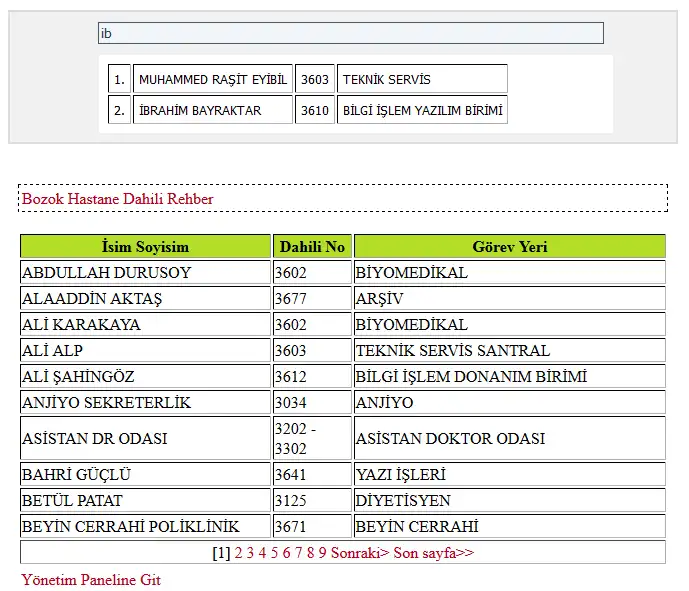Go to page 5 of the directory
Viewport: 689px width, 591px height.
tap(274, 552)
